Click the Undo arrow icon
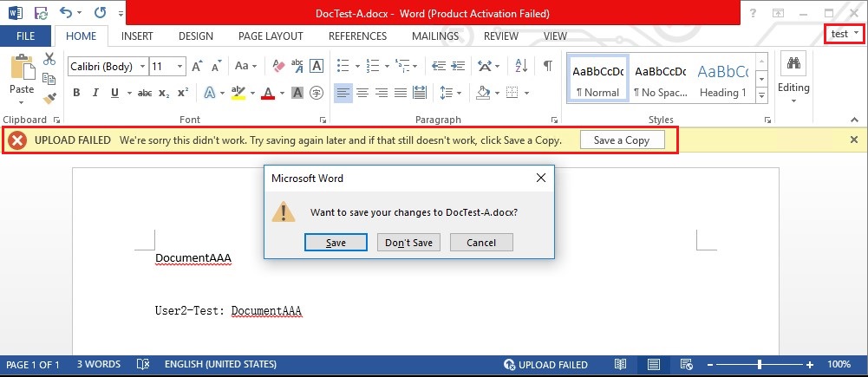The image size is (868, 377). 67,12
